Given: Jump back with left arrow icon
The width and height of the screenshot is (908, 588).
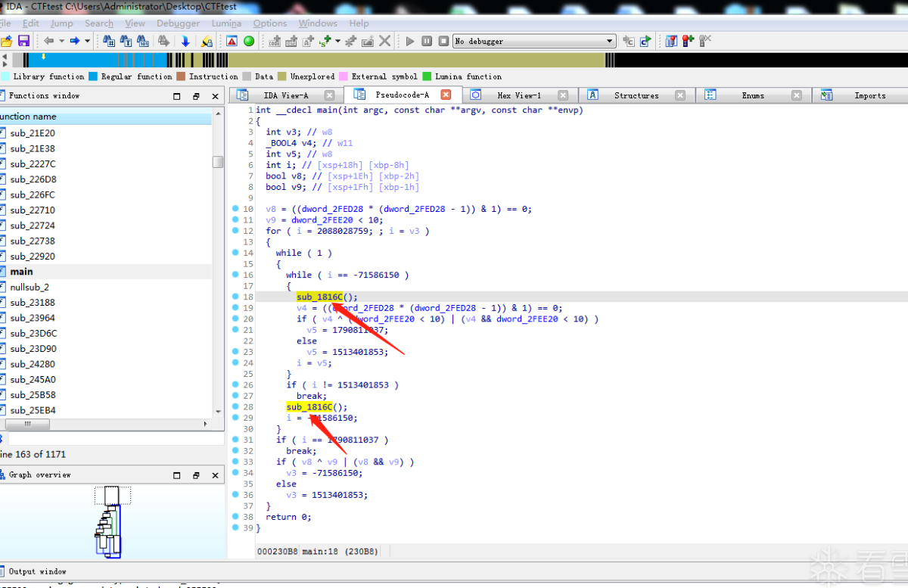Looking at the screenshot, I should (49, 41).
